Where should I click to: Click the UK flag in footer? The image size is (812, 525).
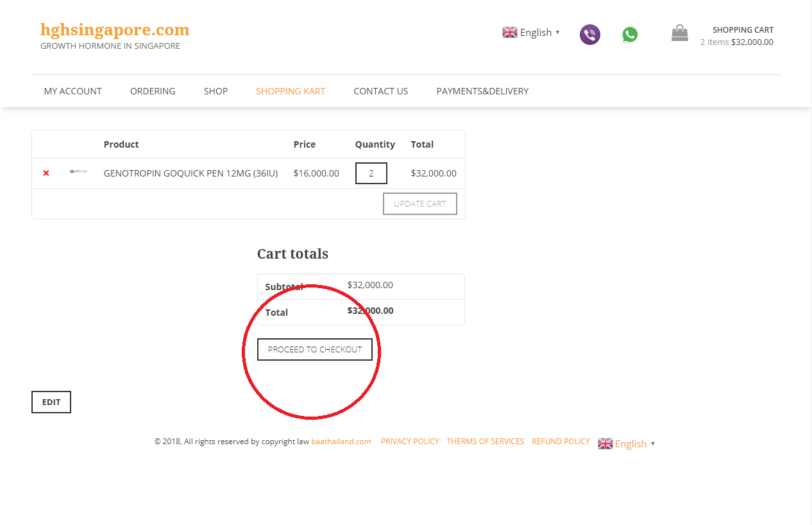coord(605,443)
